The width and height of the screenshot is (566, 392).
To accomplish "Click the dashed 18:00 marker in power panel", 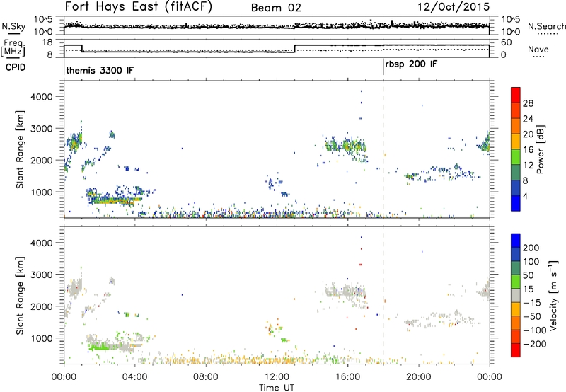I will coord(383,149).
